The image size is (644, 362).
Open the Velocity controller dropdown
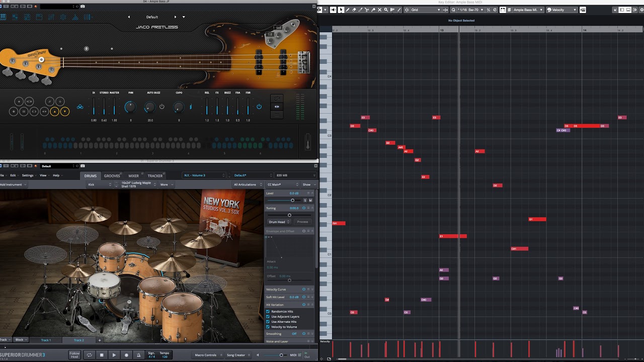coord(561,10)
